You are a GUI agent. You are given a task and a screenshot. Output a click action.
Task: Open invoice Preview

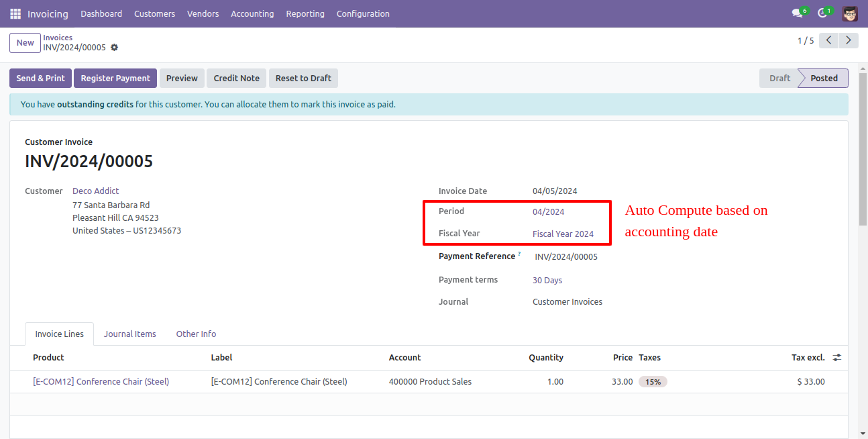point(182,79)
